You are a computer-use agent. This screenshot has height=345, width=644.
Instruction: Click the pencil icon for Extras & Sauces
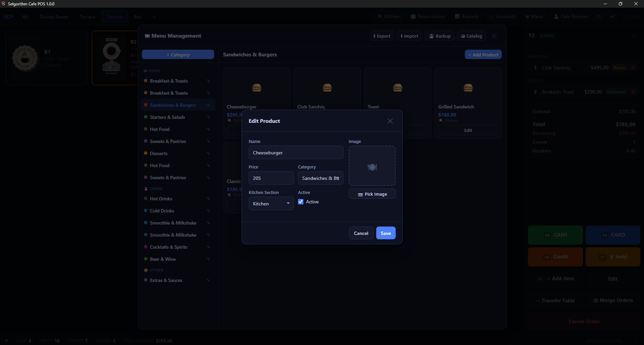click(208, 280)
